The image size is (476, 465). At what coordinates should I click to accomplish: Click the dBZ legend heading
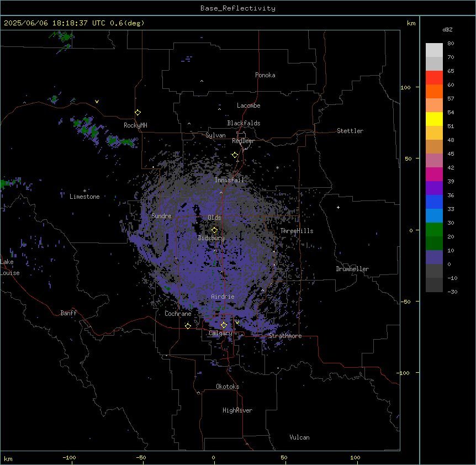(x=447, y=29)
